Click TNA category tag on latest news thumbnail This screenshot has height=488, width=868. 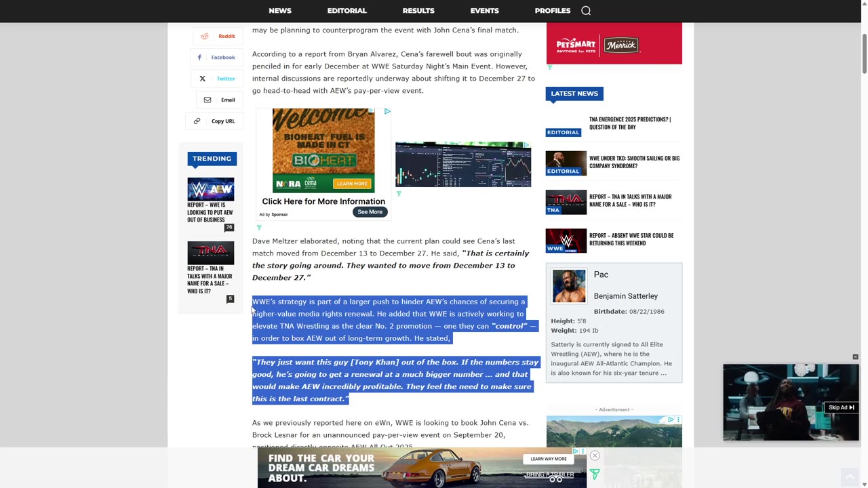point(553,210)
